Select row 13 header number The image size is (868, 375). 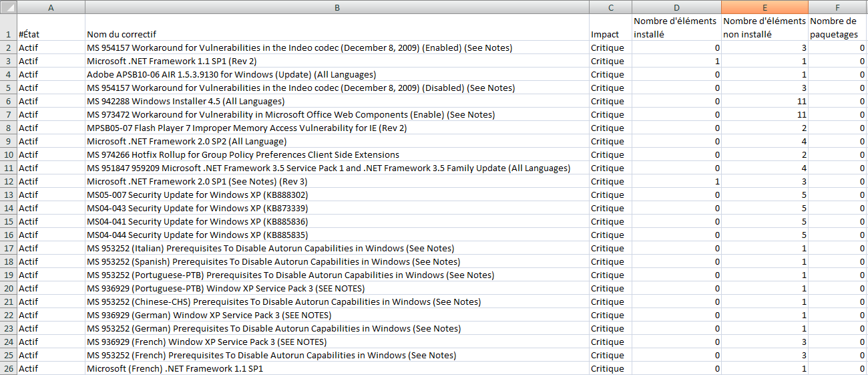pyautogui.click(x=8, y=195)
